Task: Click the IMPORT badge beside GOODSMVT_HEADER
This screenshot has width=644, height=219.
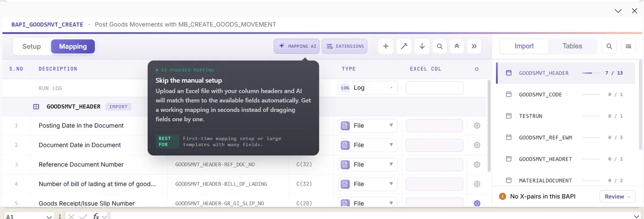Action: point(118,107)
